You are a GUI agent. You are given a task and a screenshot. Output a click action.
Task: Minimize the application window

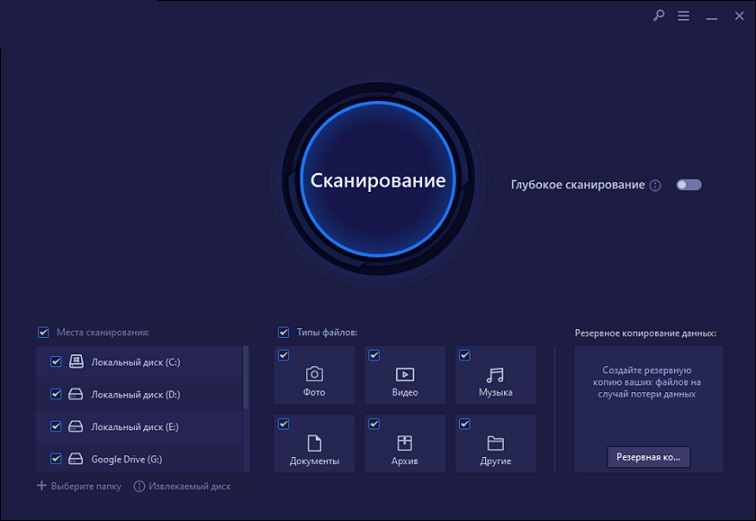click(712, 18)
